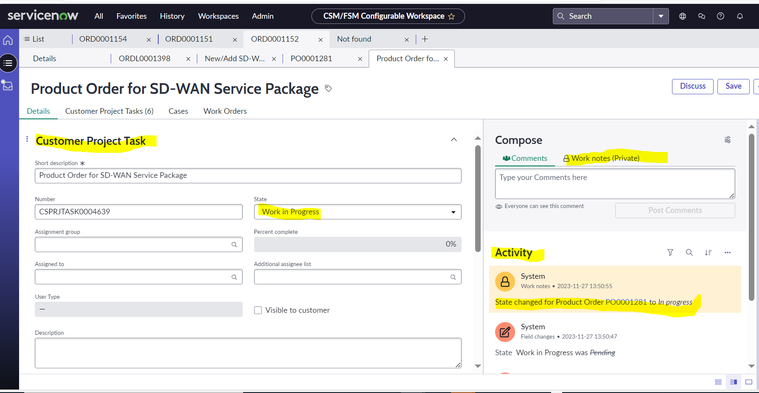The width and height of the screenshot is (759, 393).
Task: Close the ORD0001152 tab
Action: pyautogui.click(x=320, y=40)
